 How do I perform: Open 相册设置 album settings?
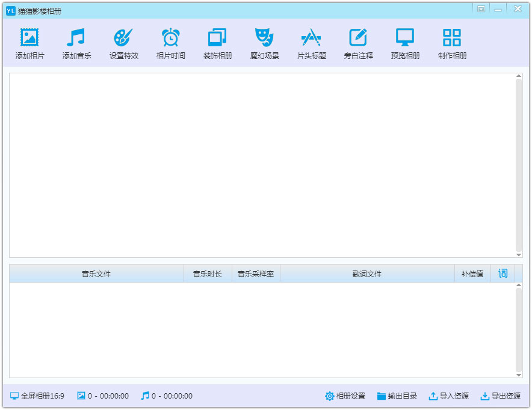click(345, 396)
